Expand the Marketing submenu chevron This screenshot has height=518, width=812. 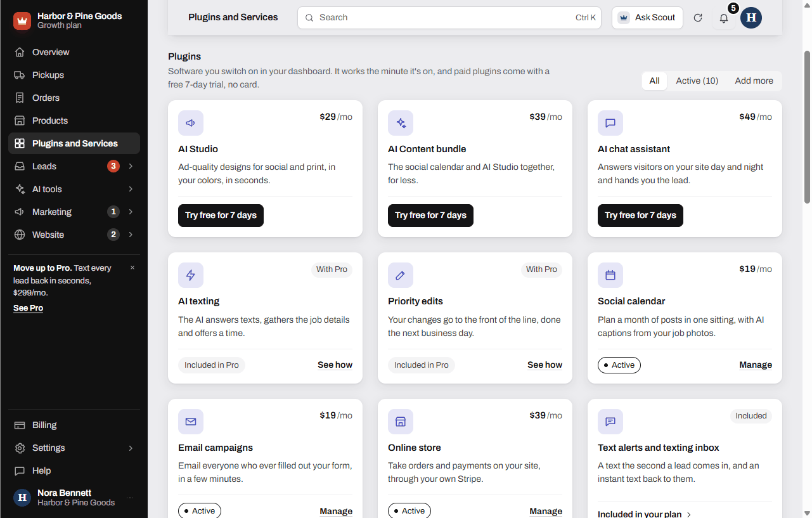point(131,212)
